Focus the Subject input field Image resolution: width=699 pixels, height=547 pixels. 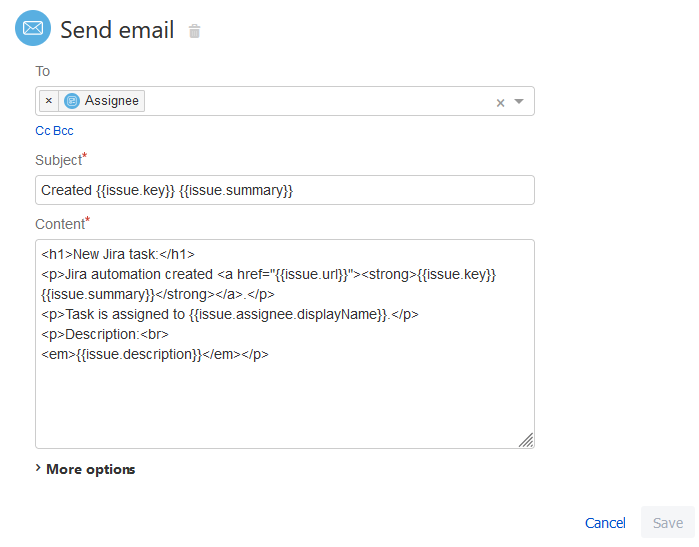(x=285, y=190)
